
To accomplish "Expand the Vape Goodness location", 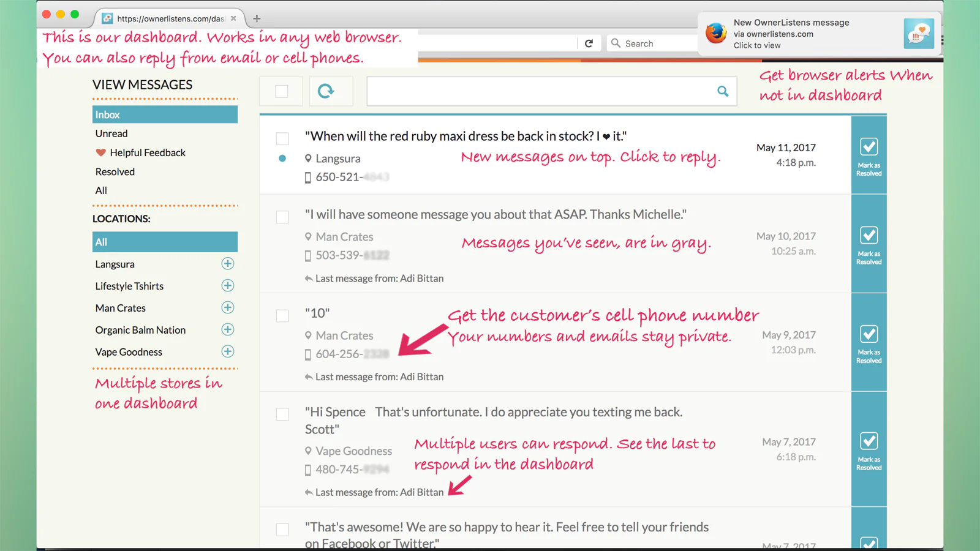I will coord(228,351).
